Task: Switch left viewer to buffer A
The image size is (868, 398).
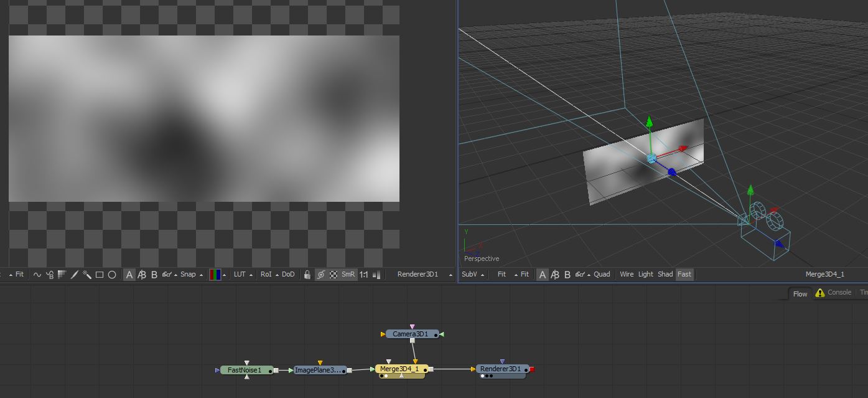Action: tap(129, 274)
